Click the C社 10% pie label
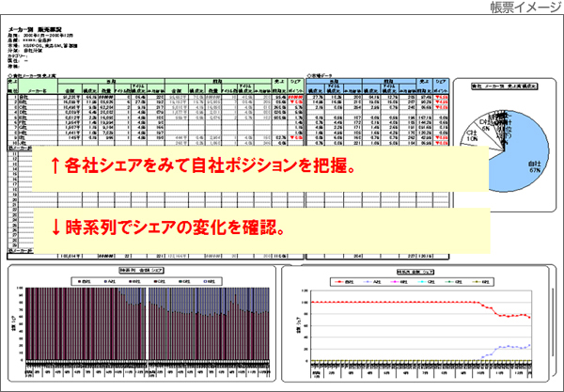The height and width of the screenshot is (392, 564). click(x=472, y=135)
